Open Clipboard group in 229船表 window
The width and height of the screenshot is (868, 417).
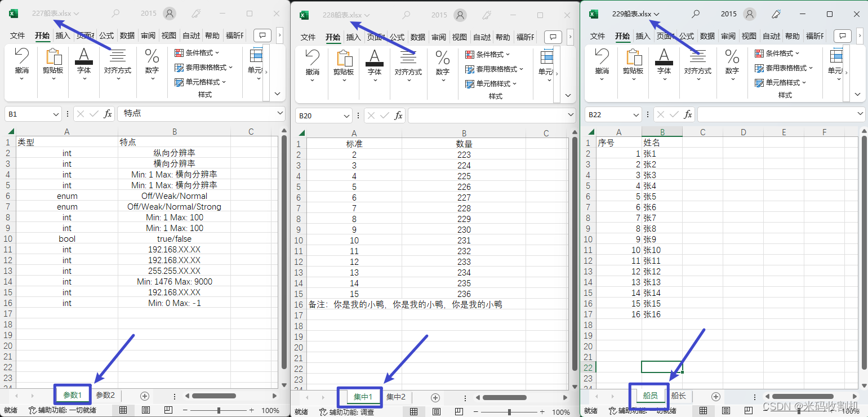pos(633,64)
